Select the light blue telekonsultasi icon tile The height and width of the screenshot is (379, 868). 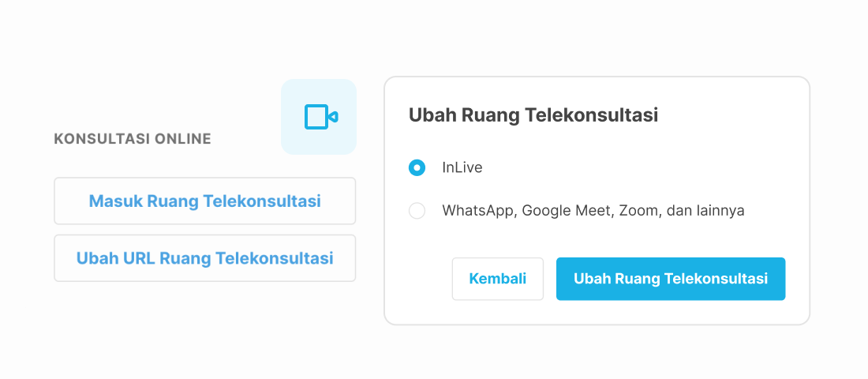(x=319, y=117)
